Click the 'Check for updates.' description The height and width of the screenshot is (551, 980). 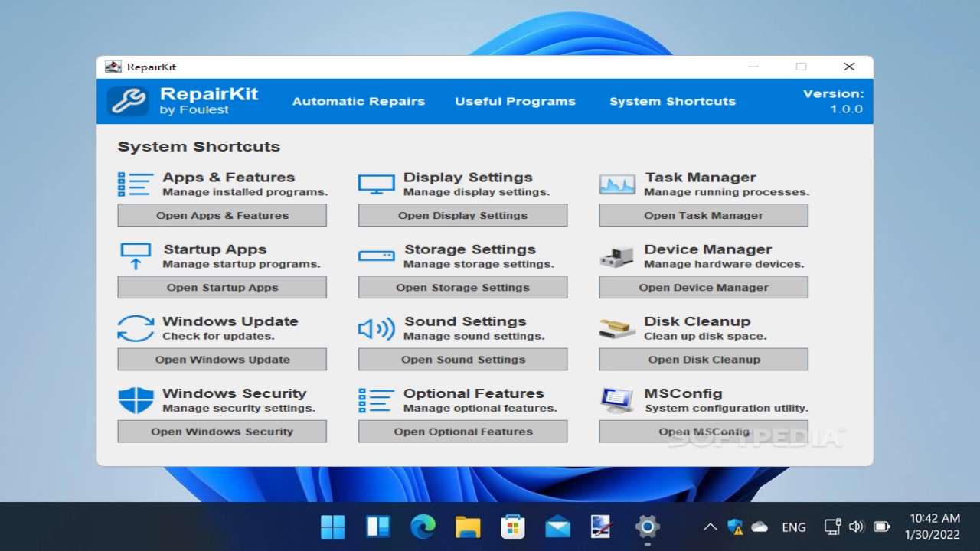(x=218, y=336)
